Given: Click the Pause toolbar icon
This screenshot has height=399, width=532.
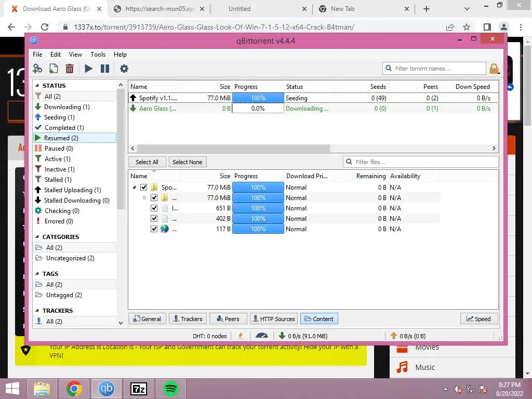Looking at the screenshot, I should 105,69.
